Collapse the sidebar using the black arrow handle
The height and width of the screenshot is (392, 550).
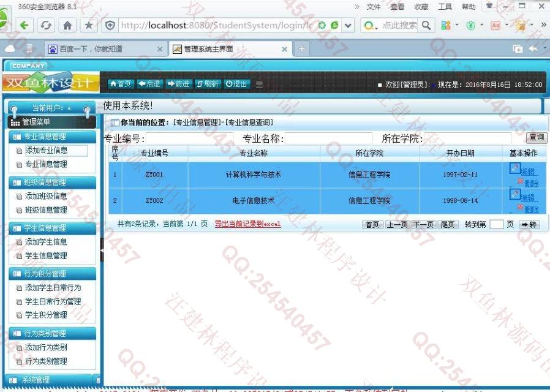click(102, 250)
